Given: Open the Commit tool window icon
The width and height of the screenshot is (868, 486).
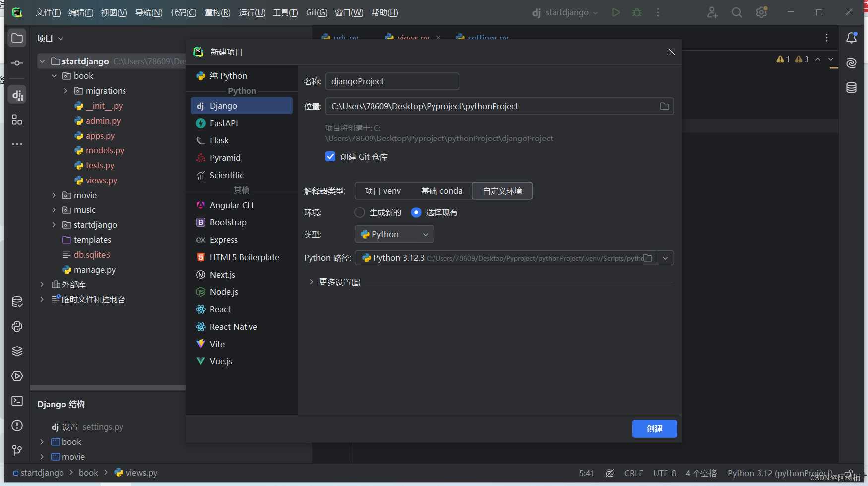Looking at the screenshot, I should pyautogui.click(x=17, y=63).
